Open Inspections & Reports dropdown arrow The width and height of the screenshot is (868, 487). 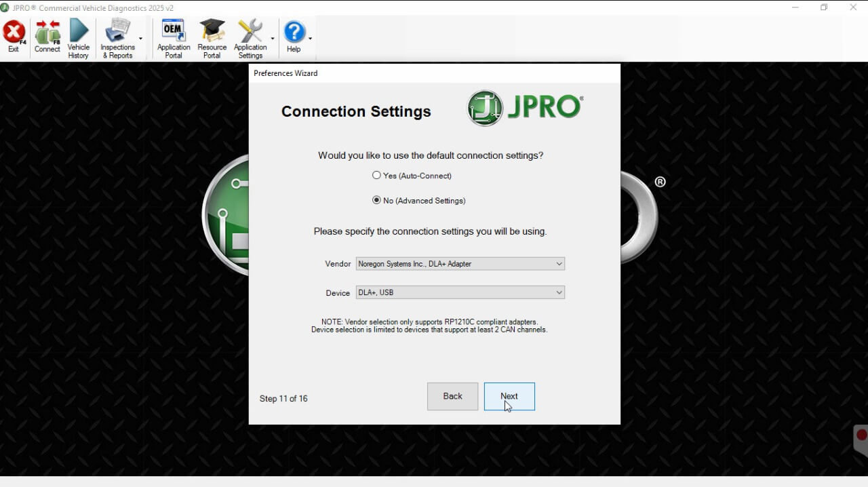(140, 39)
